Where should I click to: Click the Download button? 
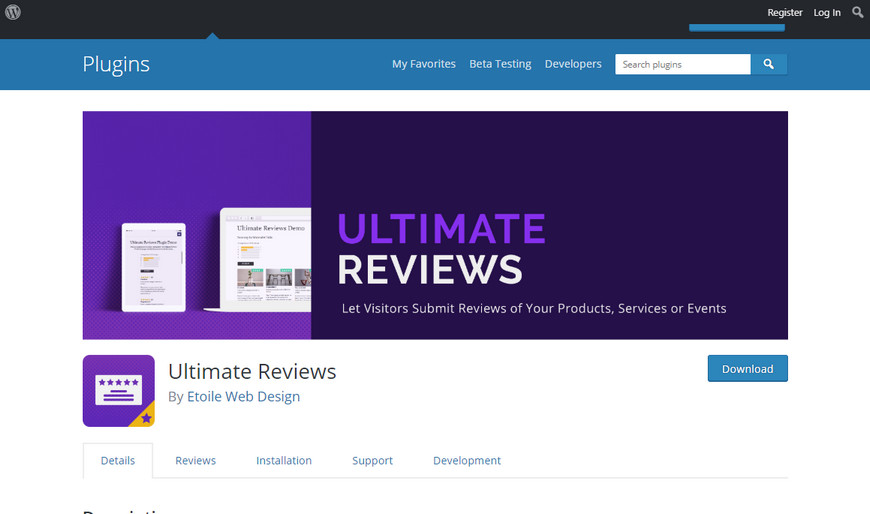point(747,369)
